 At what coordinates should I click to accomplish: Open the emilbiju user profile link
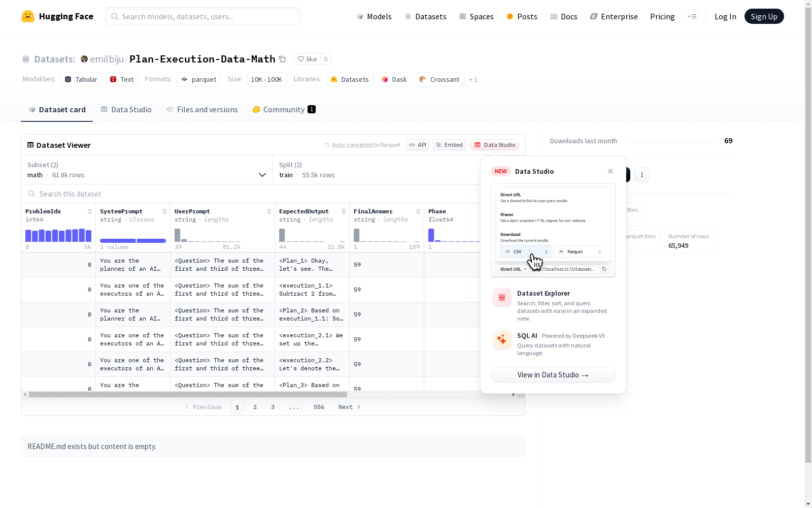point(107,59)
